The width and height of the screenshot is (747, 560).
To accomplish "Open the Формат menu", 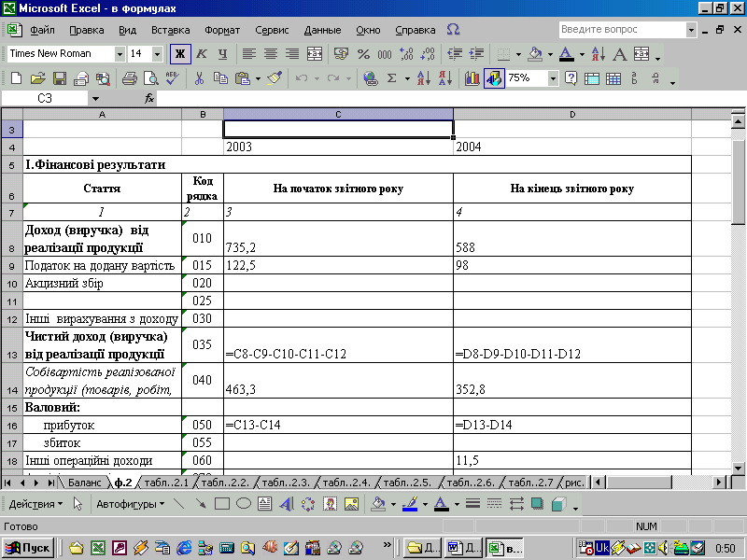I will [x=222, y=30].
